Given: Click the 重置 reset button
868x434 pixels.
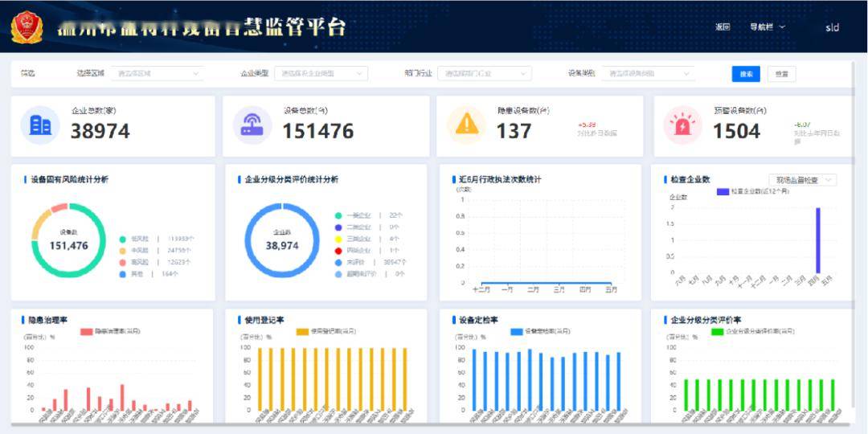Looking at the screenshot, I should pos(782,74).
